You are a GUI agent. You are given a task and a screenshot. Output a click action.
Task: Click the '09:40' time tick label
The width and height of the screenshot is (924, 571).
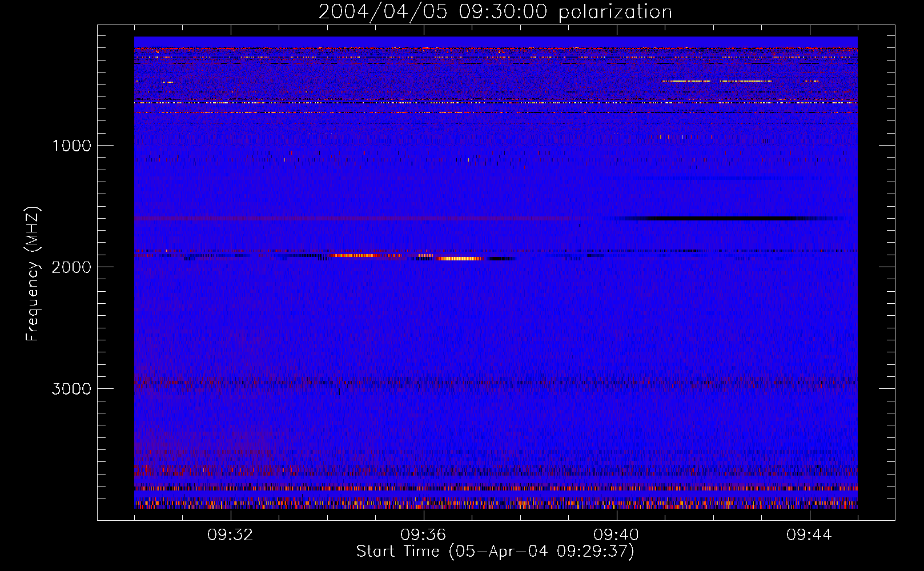[616, 535]
